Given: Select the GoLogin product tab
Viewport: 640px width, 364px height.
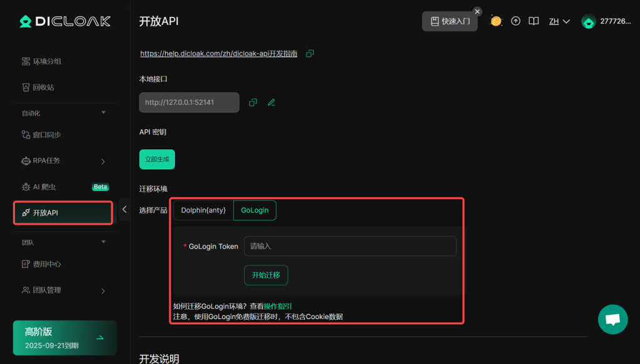Looking at the screenshot, I should tap(255, 210).
